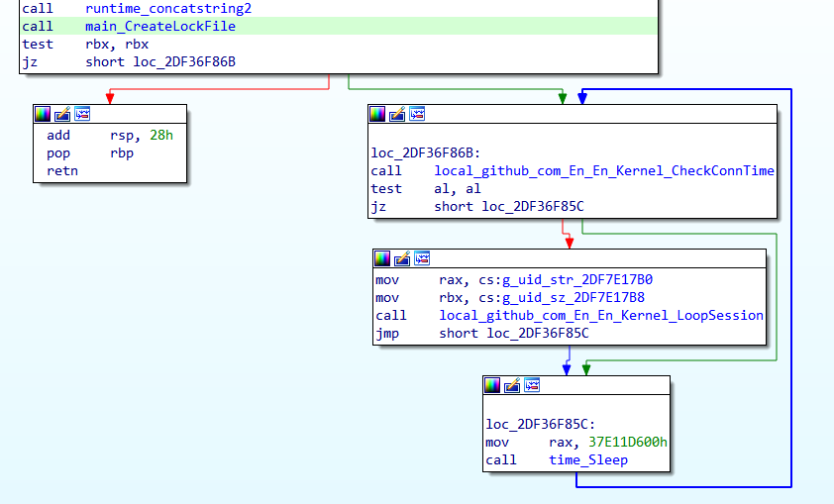Click the time_Sleep call target

(x=588, y=460)
